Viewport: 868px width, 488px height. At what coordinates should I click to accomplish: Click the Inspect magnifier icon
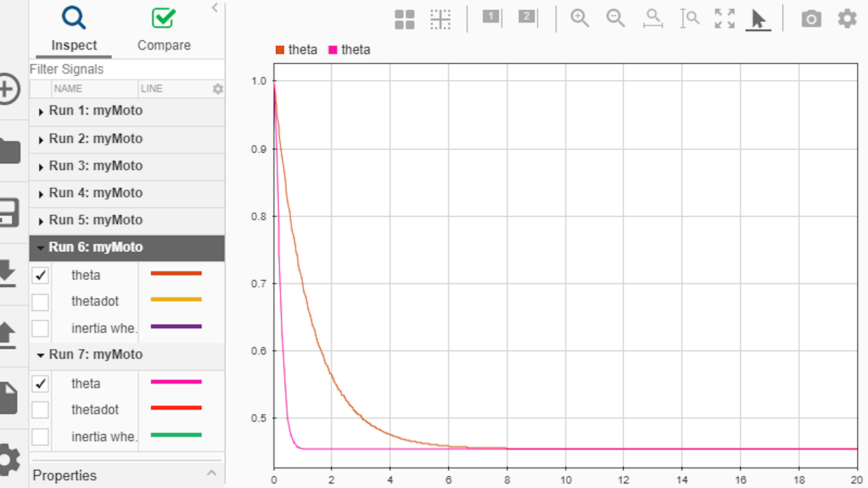coord(74,17)
